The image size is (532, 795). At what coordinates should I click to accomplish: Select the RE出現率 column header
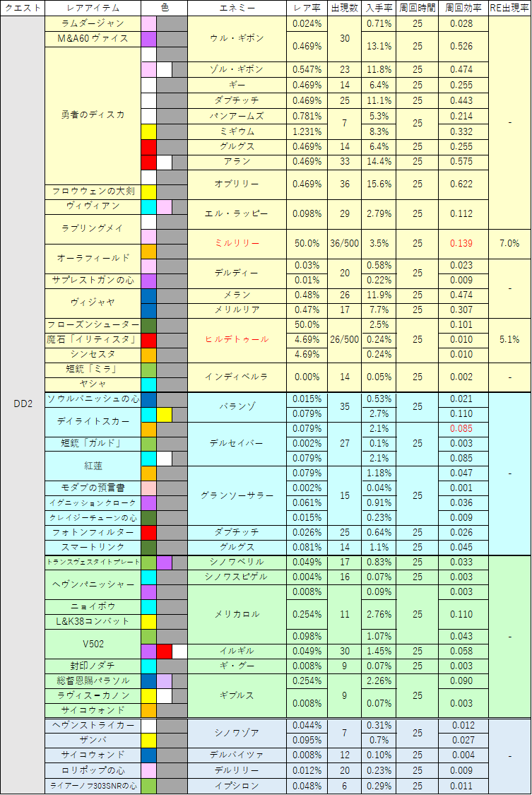[x=509, y=8]
